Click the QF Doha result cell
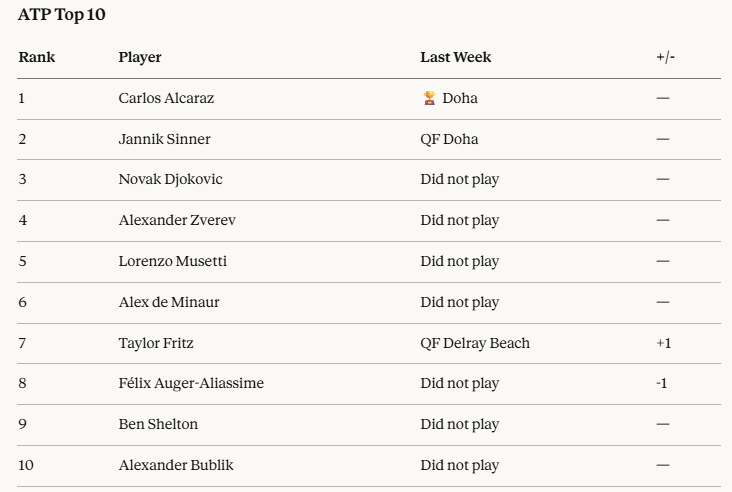This screenshot has height=492, width=732. (x=449, y=139)
